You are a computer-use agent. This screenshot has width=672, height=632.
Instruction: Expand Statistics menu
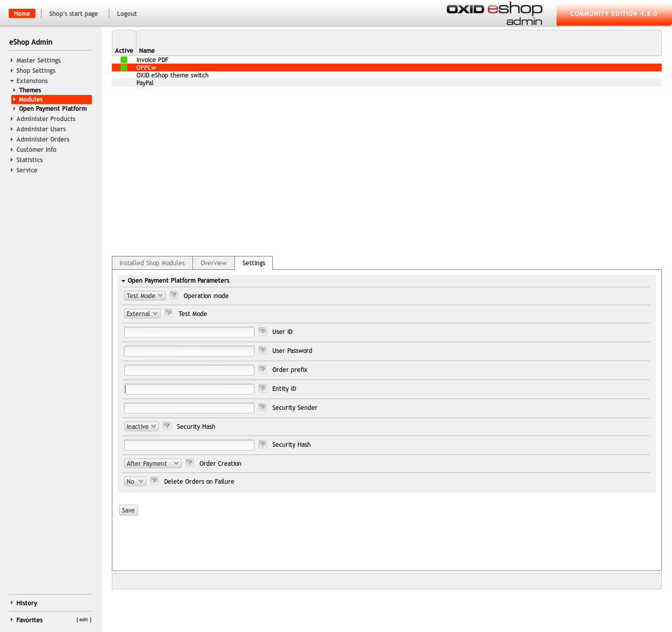point(29,160)
